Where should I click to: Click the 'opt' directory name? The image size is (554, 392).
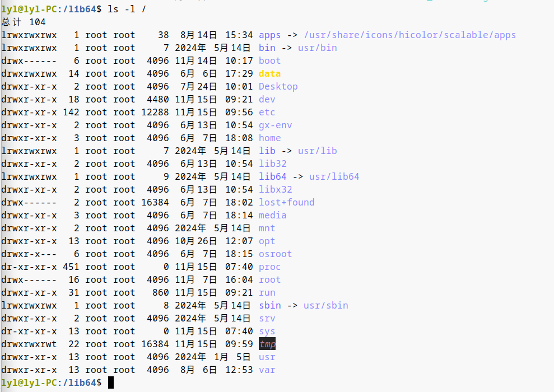(x=267, y=241)
